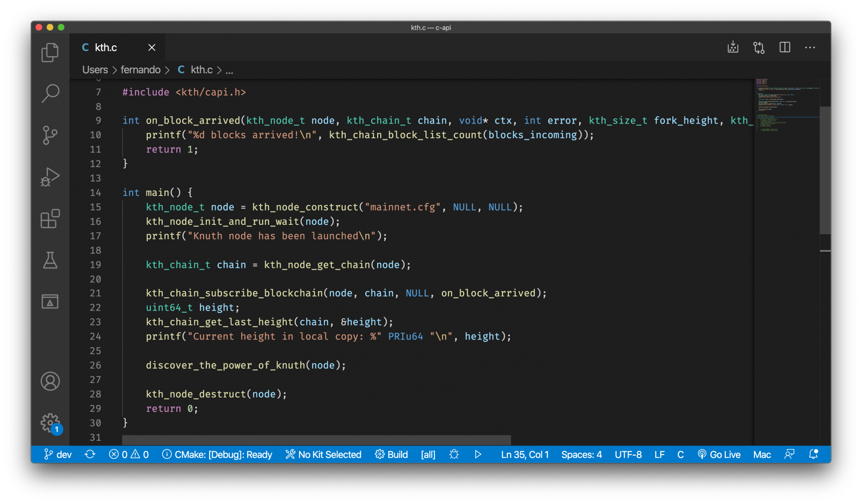The image size is (862, 504).
Task: Click kth_chain_block_list_count call on line 10
Action: pos(406,135)
